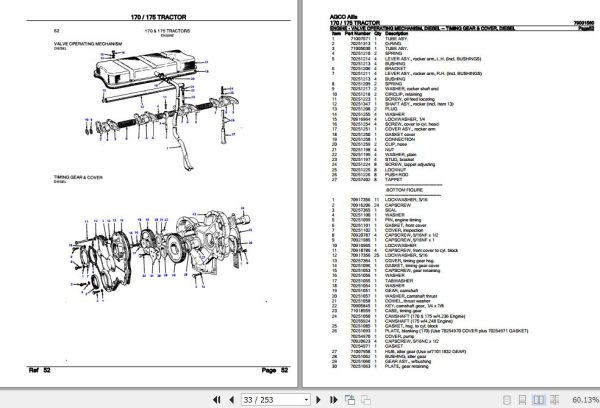Select the 'GASKET, front cover' row

click(379, 225)
